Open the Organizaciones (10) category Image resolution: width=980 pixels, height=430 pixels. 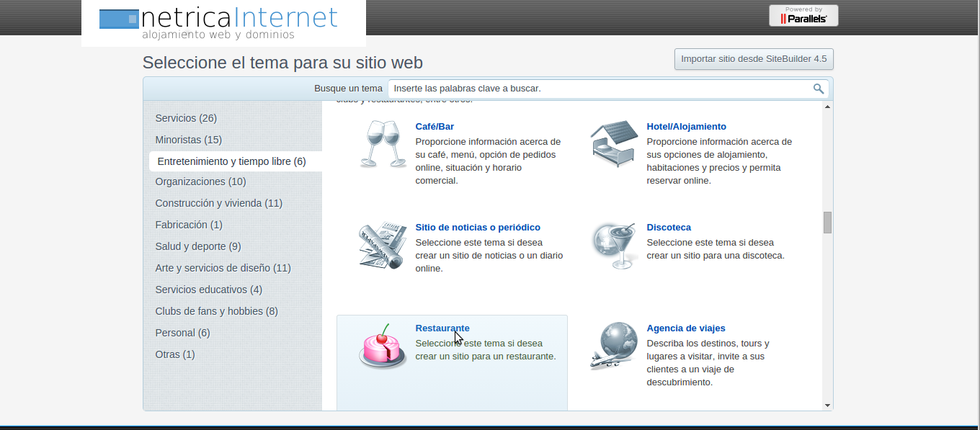(200, 182)
